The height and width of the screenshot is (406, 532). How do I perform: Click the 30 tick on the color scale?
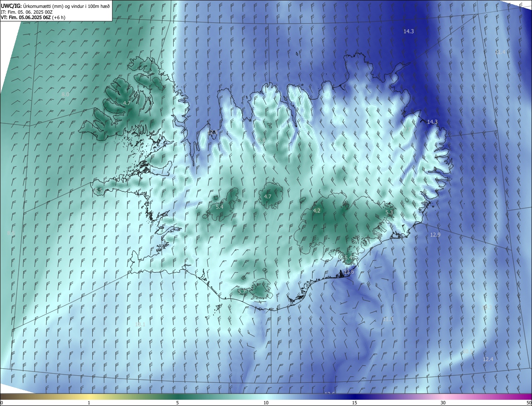pyautogui.click(x=443, y=403)
